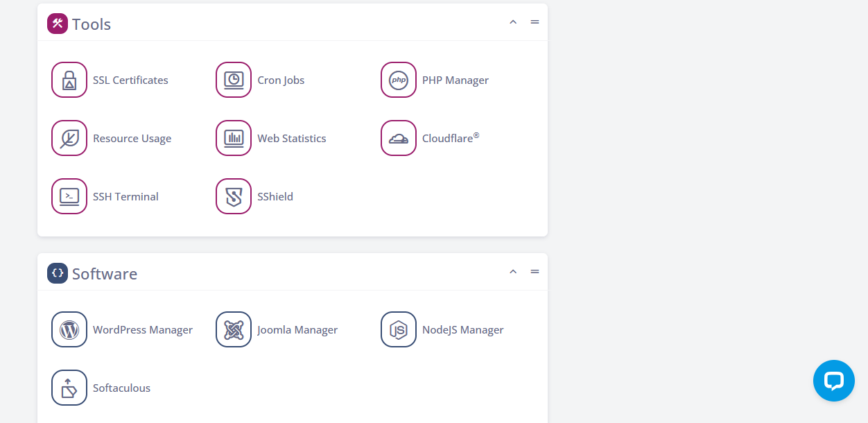Open the PHP Manager icon

[x=399, y=80]
